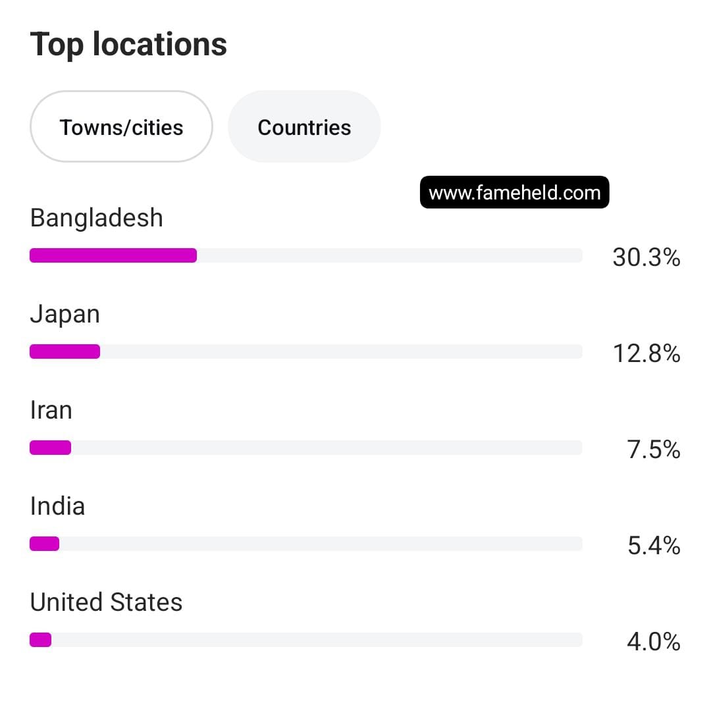The height and width of the screenshot is (728, 711).
Task: Click the 4.0% percentage value
Action: tap(654, 642)
